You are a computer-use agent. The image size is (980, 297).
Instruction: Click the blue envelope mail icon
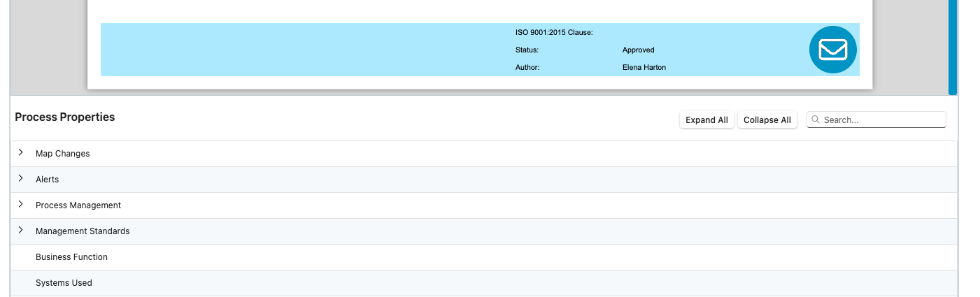[833, 50]
